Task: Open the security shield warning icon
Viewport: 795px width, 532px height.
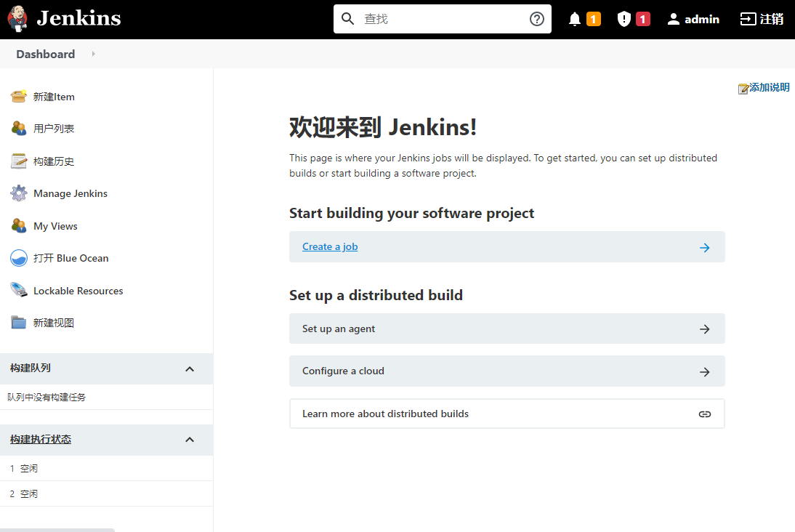Action: click(624, 20)
